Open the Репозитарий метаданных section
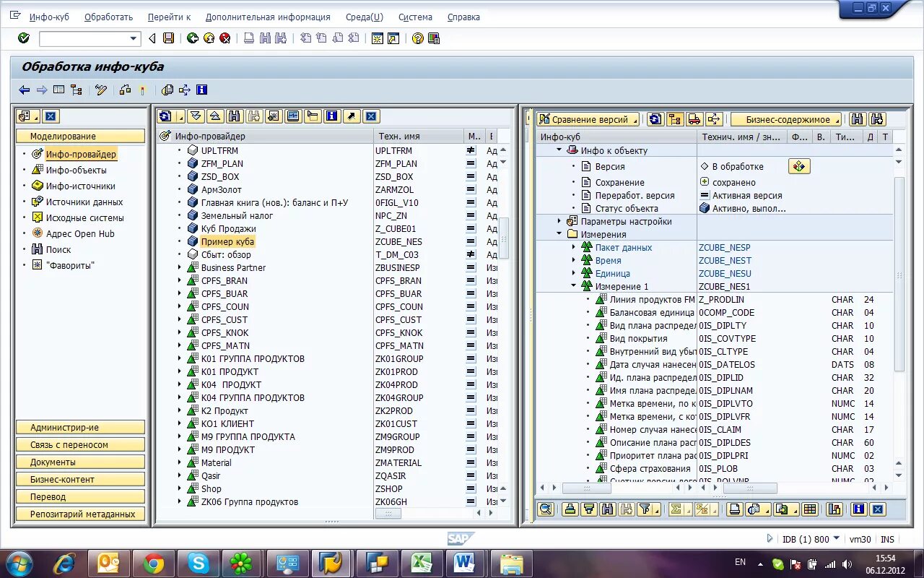 [80, 514]
